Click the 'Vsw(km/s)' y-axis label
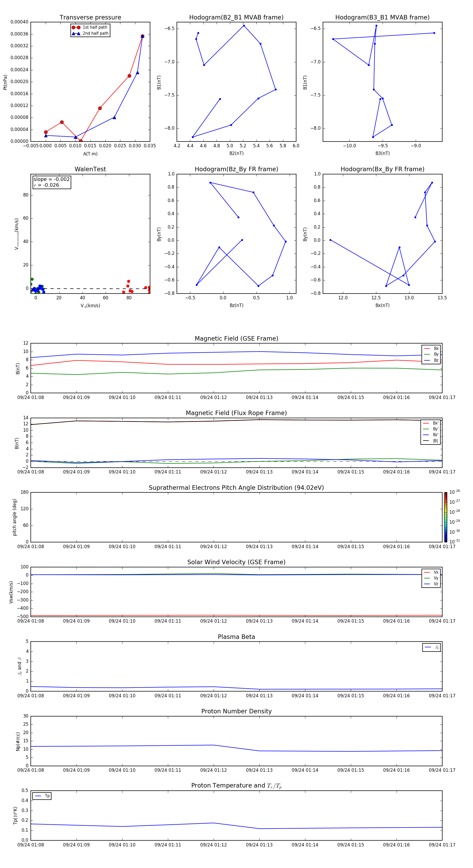Viewport: 473px width, 868px height. 11,592
